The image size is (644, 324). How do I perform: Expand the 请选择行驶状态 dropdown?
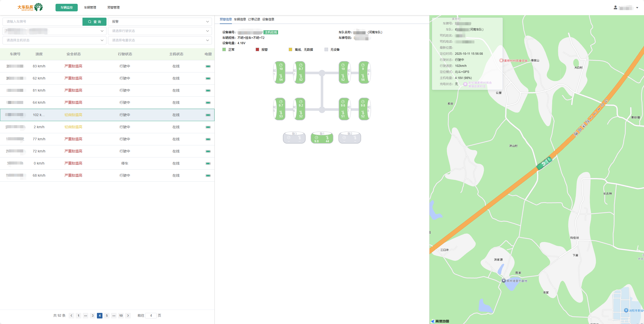point(160,31)
